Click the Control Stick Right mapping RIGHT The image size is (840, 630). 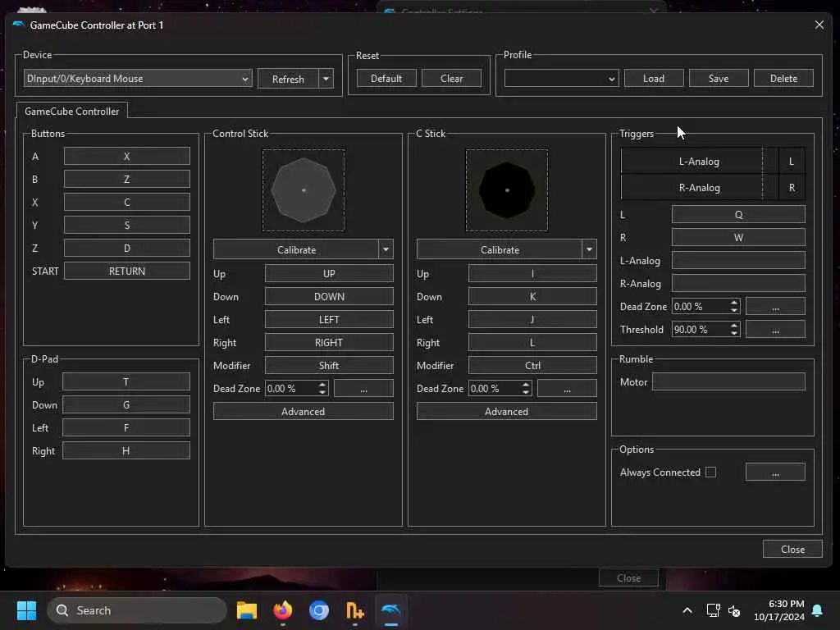pyautogui.click(x=329, y=342)
